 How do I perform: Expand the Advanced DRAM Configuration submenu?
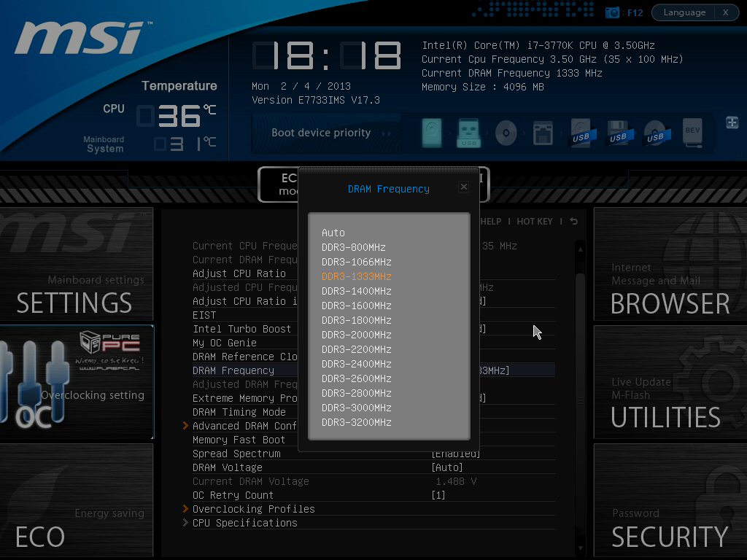244,426
